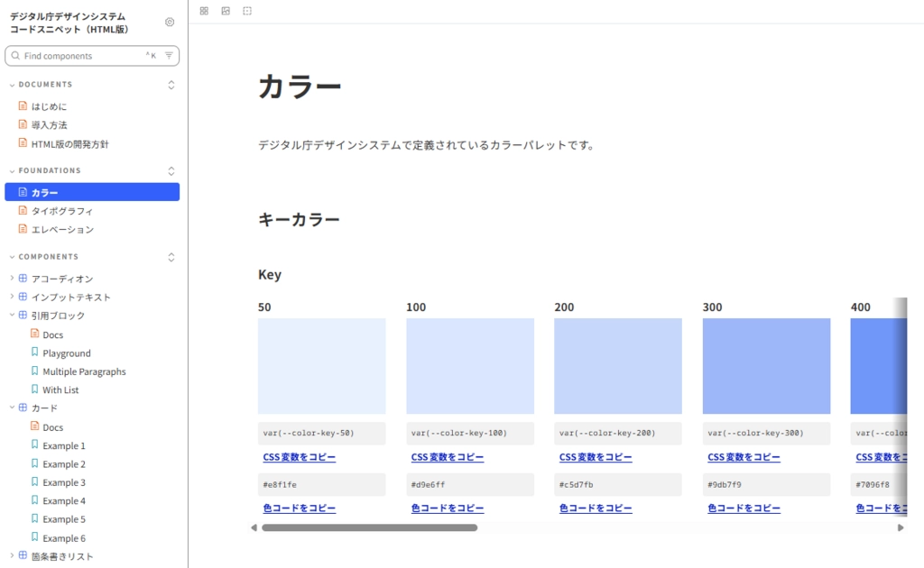Copy color code below #9db7f9

point(744,508)
